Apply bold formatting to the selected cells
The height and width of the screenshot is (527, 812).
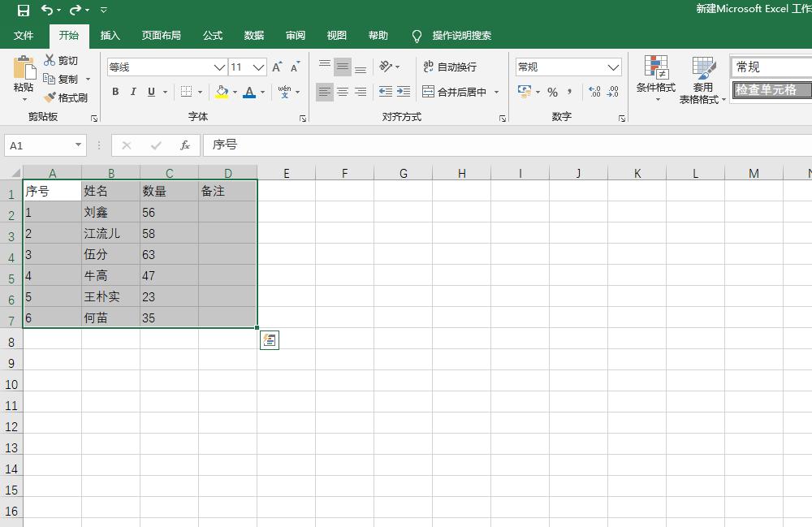[114, 92]
